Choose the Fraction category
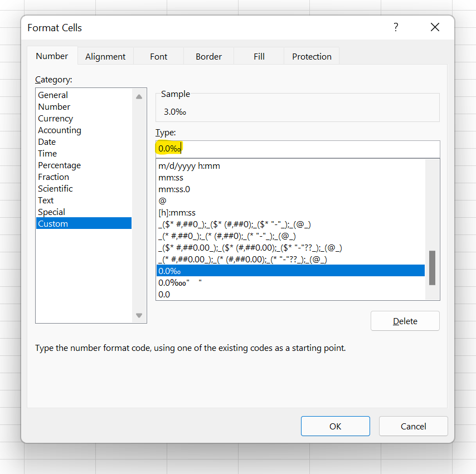The height and width of the screenshot is (474, 476). point(54,177)
